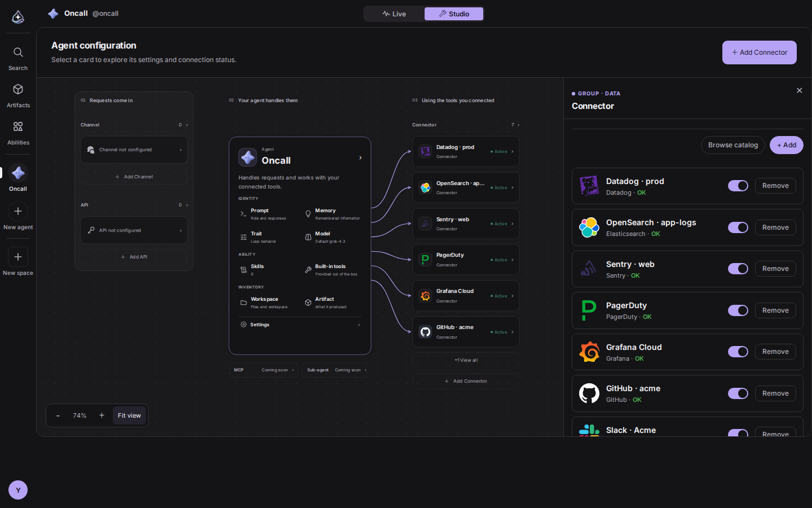Expand the agent Settings row
812x508 pixels.
[x=300, y=325]
